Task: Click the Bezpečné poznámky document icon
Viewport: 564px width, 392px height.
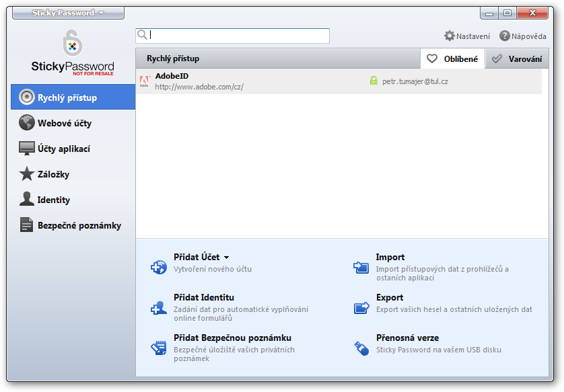Action: [27, 225]
